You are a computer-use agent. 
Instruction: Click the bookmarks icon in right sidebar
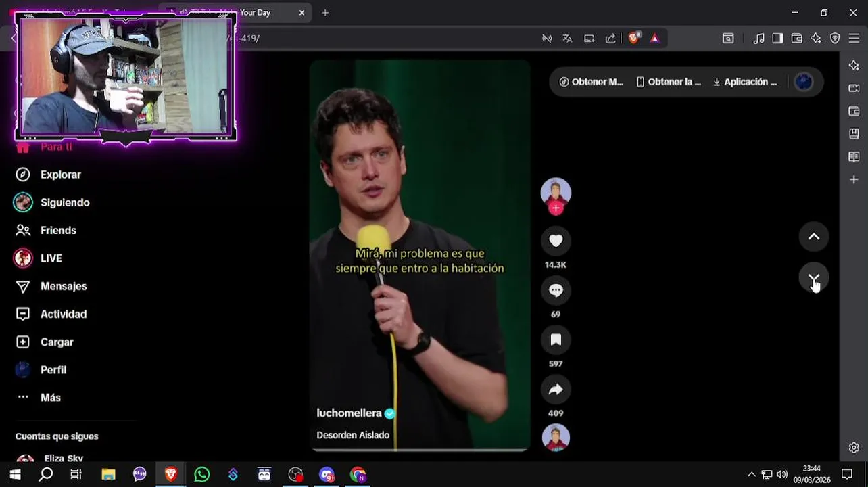pyautogui.click(x=854, y=134)
